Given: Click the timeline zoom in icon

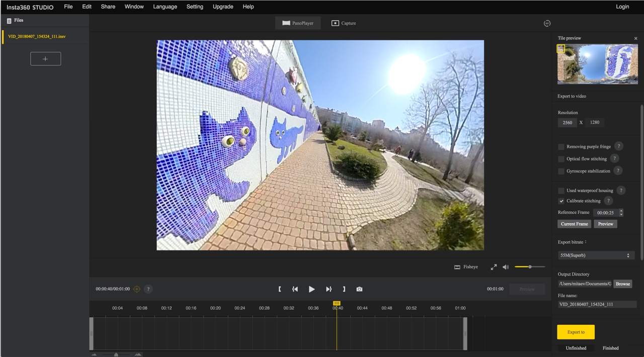Looking at the screenshot, I should point(138,354).
